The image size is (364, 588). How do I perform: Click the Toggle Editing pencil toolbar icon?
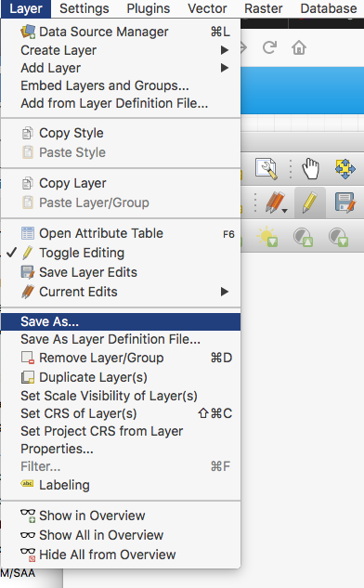tap(309, 203)
